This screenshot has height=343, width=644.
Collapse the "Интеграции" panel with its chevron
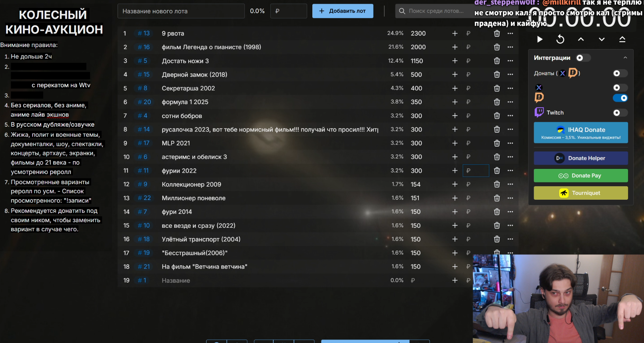coord(625,58)
